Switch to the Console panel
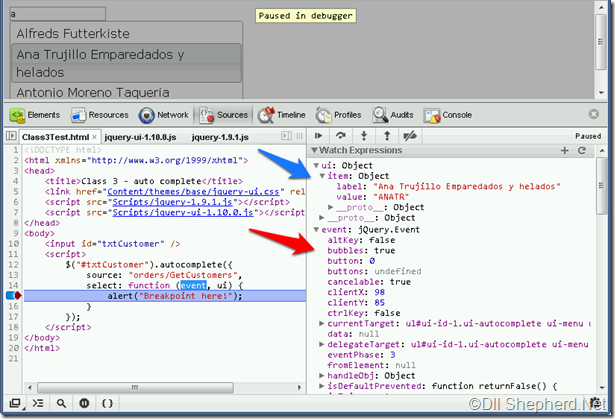The height and width of the screenshot is (419, 615). pyautogui.click(x=448, y=115)
